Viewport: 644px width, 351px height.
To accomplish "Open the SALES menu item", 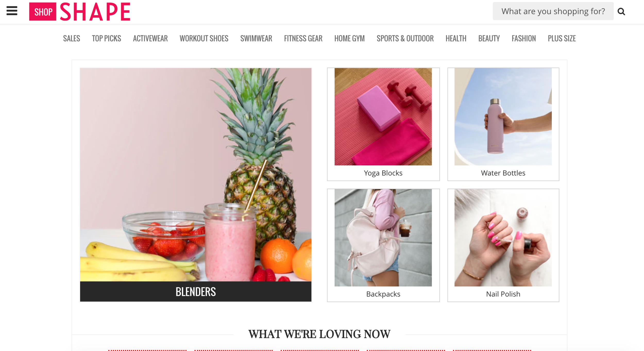I will click(71, 38).
